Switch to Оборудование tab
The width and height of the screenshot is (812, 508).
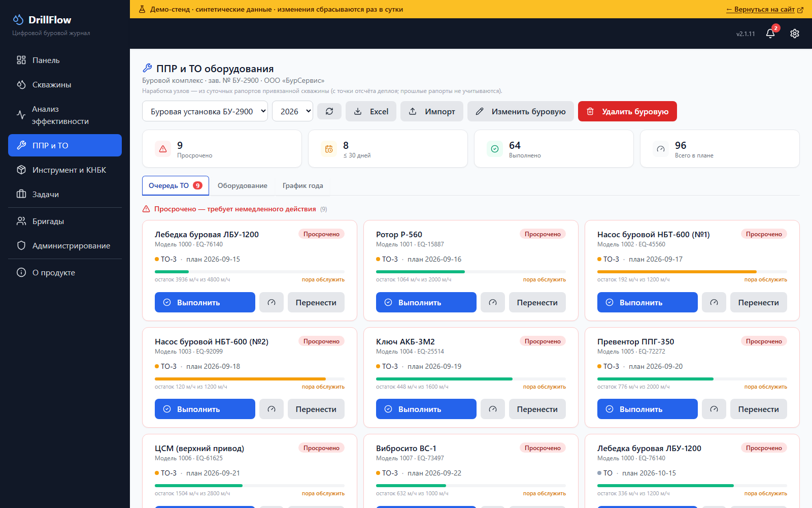(243, 185)
